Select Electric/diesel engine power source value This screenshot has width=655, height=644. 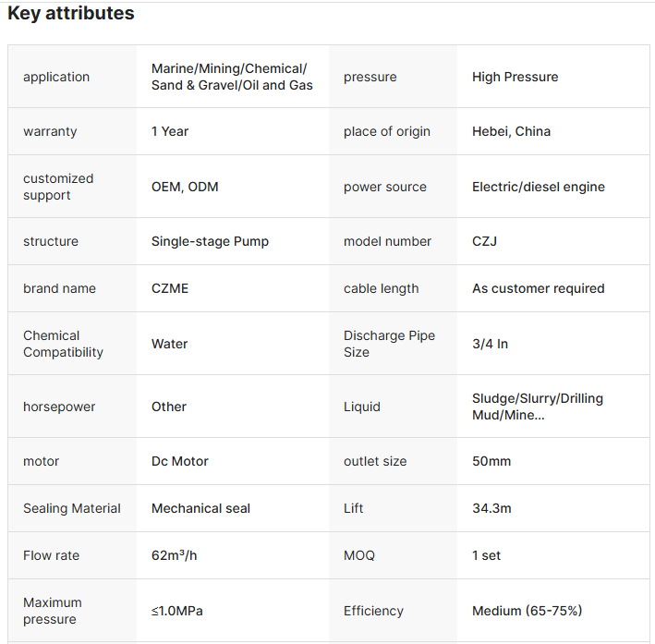[x=538, y=187]
